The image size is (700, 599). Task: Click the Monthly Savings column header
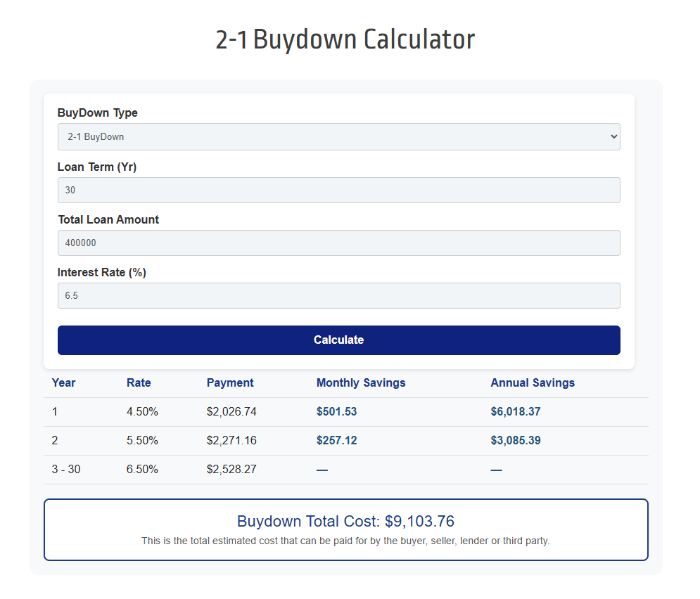click(x=361, y=382)
